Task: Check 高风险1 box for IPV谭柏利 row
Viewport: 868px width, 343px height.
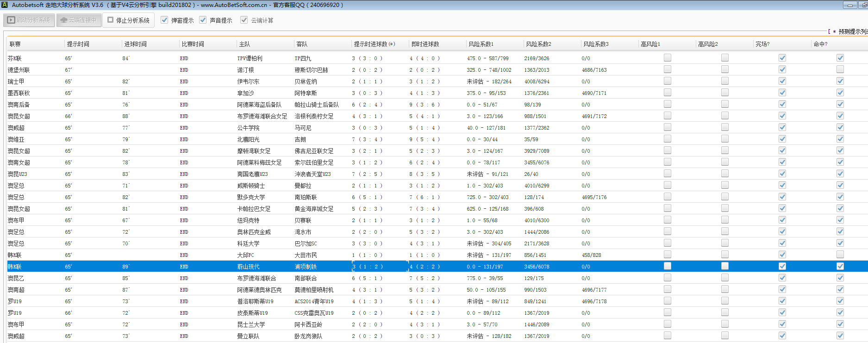Action: click(x=667, y=58)
